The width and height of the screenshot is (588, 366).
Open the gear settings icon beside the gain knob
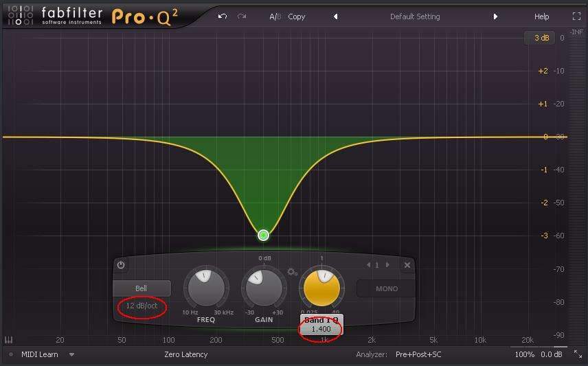[x=292, y=272]
